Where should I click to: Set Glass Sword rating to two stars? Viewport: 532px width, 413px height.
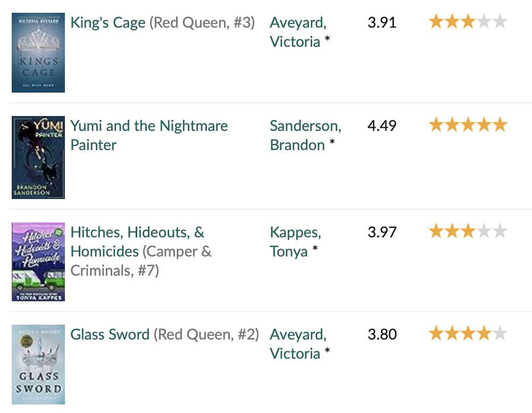pos(452,333)
